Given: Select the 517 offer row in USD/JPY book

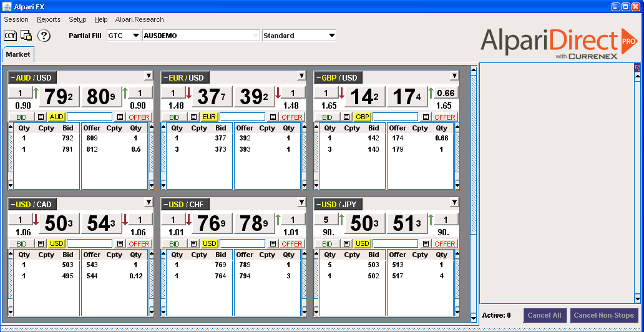Looking at the screenshot, I should pos(421,276).
